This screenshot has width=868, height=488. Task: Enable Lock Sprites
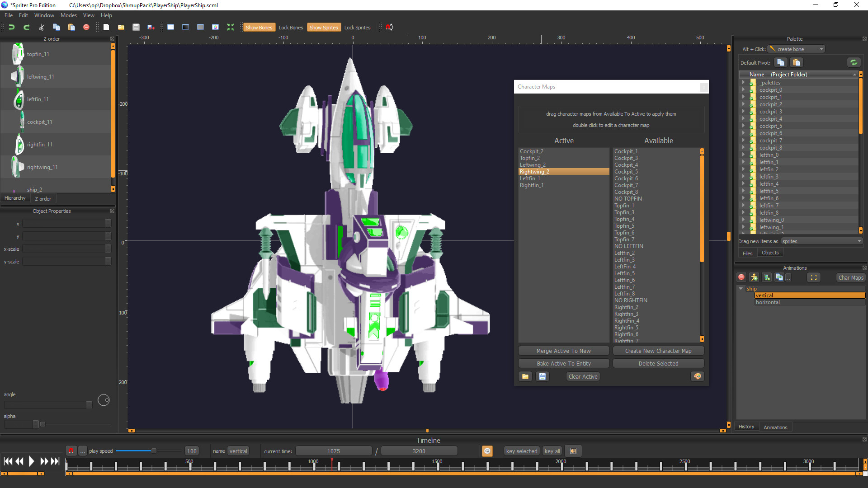(357, 27)
